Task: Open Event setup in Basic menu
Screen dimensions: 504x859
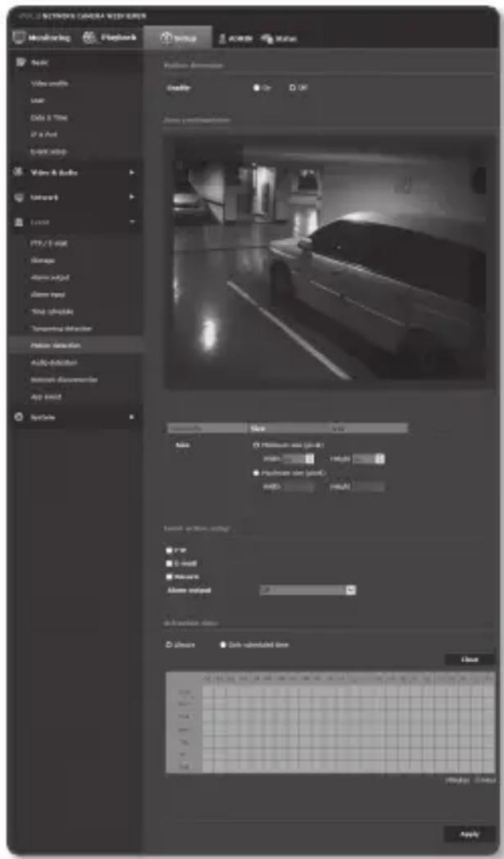Action: [x=48, y=152]
